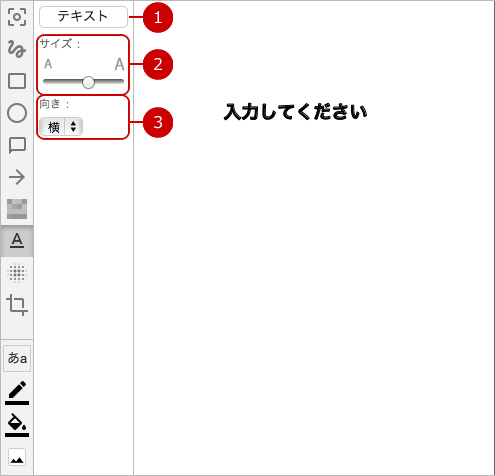Open the あa font settings

pos(17,358)
